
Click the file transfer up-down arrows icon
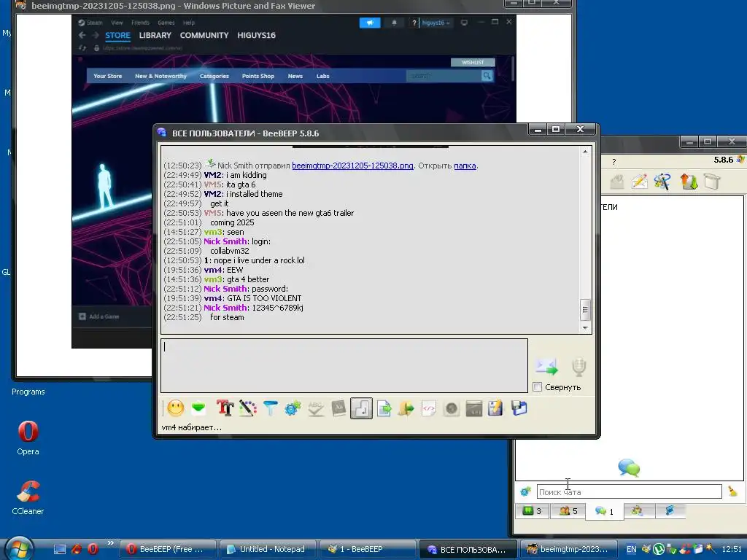click(689, 182)
